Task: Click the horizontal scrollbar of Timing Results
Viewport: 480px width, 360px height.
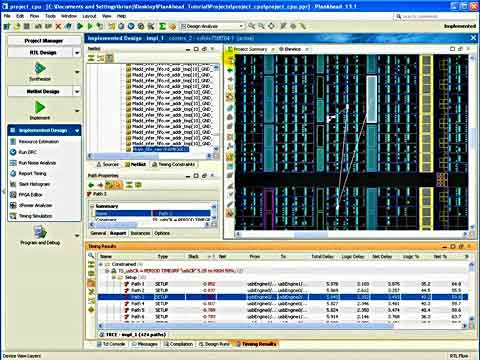Action: 247,326
